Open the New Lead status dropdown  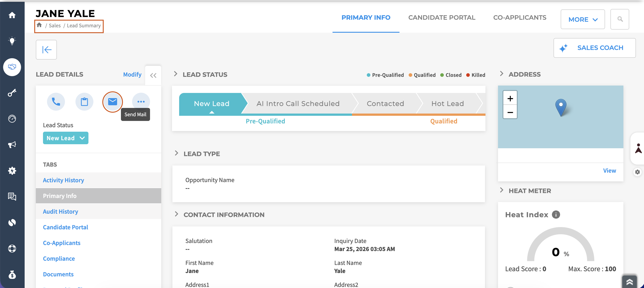66,138
